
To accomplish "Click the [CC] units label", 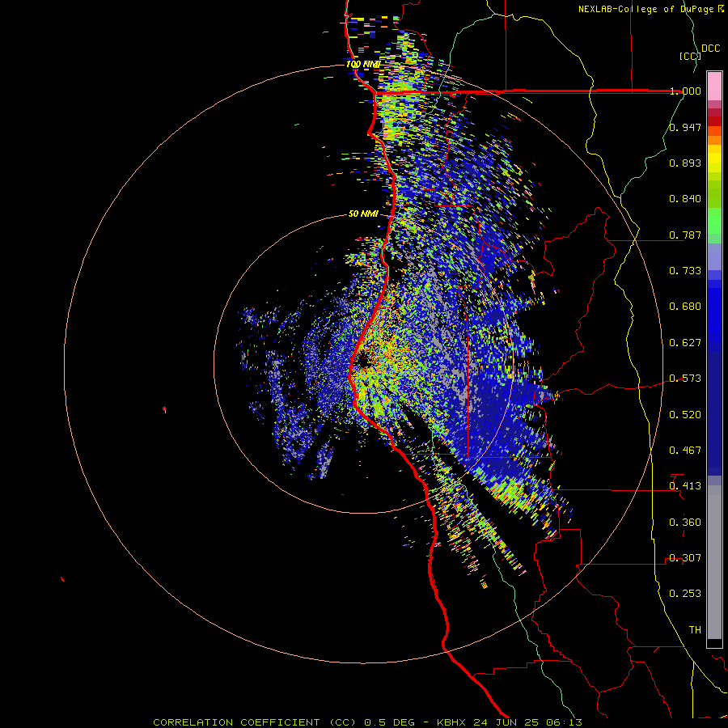I will point(690,56).
